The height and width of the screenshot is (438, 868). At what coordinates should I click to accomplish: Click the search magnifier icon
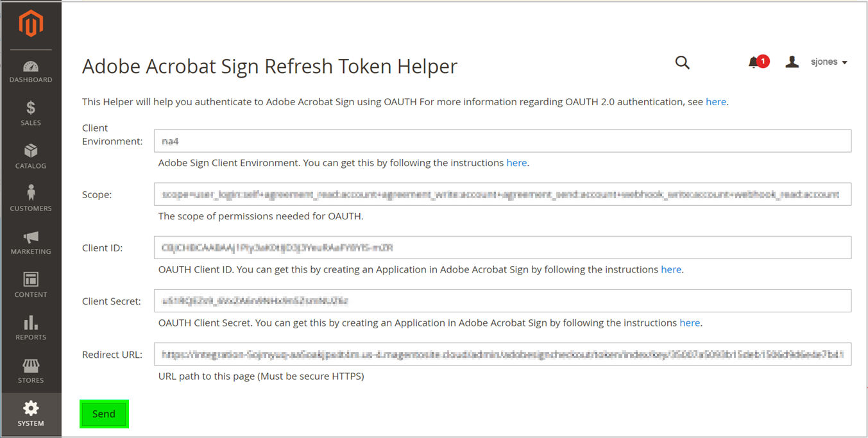tap(682, 62)
